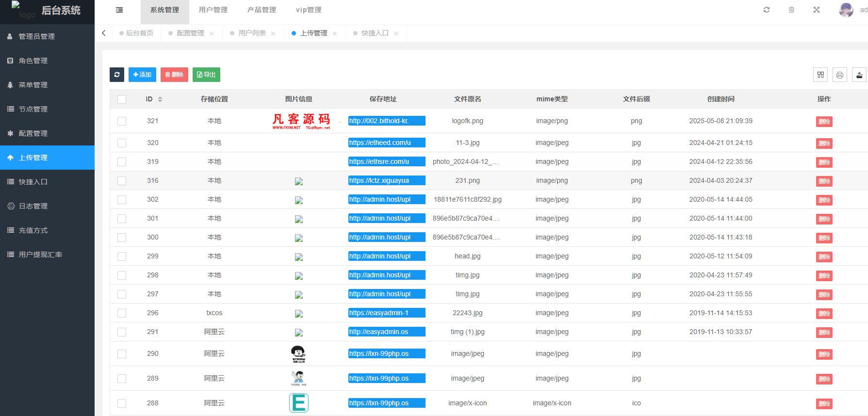
Task: Close the 快捷入口 tab
Action: coord(396,33)
